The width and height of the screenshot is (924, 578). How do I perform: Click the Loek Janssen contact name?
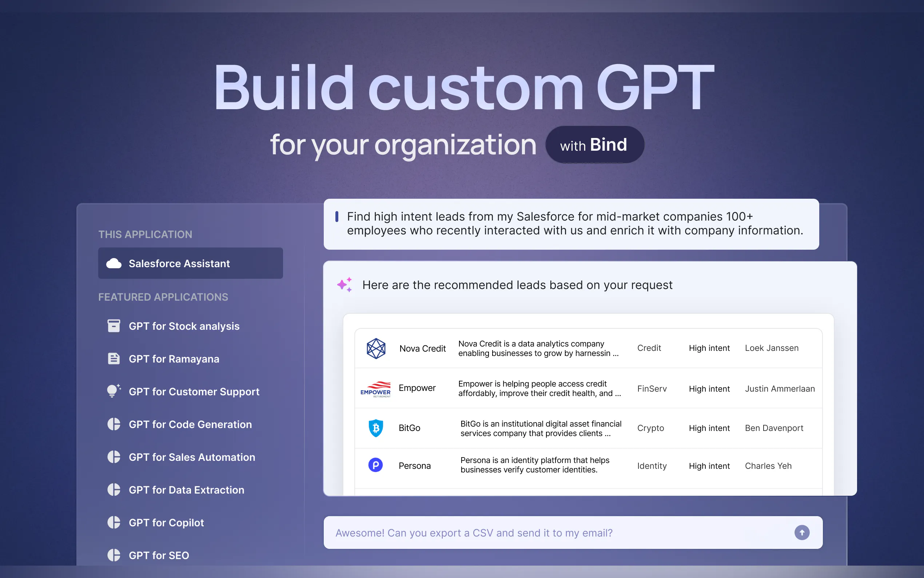point(771,348)
